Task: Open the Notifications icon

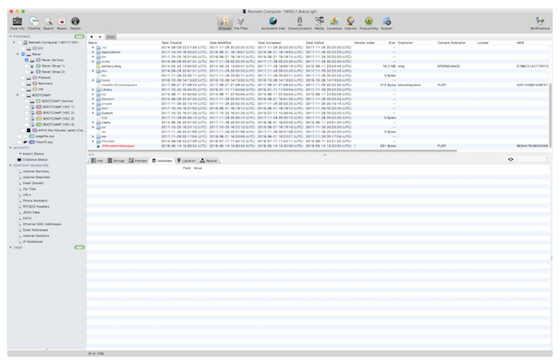Action: [540, 23]
